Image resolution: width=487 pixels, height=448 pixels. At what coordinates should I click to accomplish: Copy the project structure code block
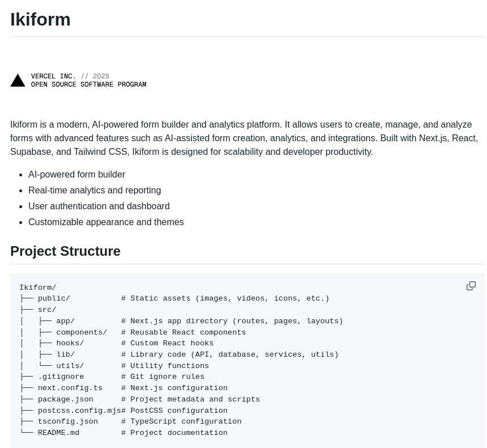[471, 286]
